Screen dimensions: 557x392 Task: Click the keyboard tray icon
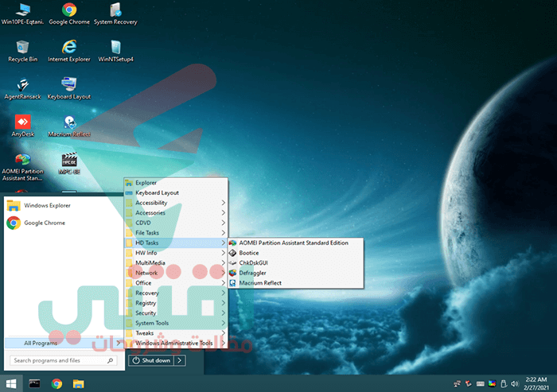(481, 383)
